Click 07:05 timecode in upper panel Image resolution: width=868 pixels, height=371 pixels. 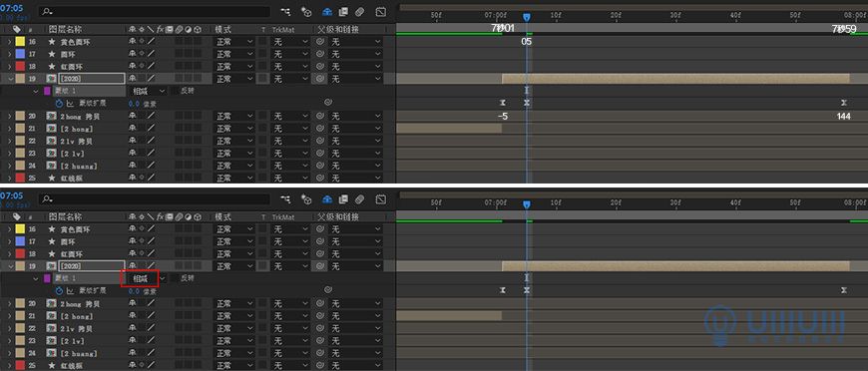(x=12, y=8)
